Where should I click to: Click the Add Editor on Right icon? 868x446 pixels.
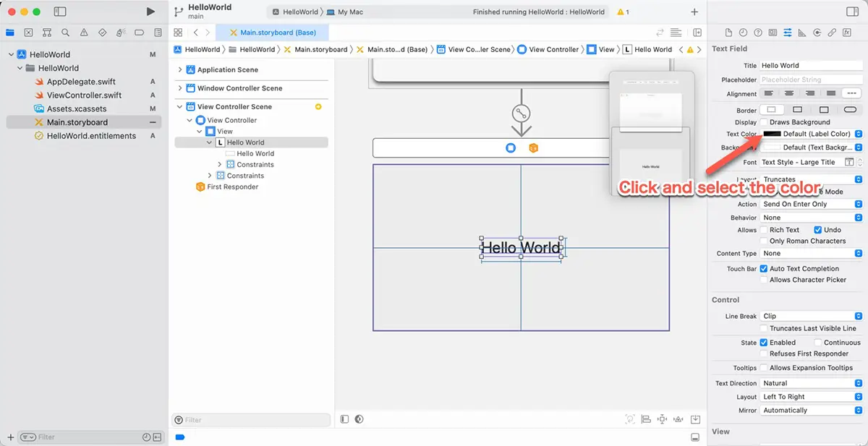(697, 33)
